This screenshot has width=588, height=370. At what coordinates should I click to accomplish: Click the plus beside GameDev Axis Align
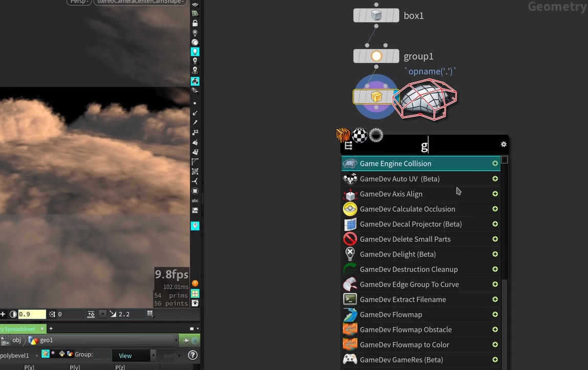point(495,194)
